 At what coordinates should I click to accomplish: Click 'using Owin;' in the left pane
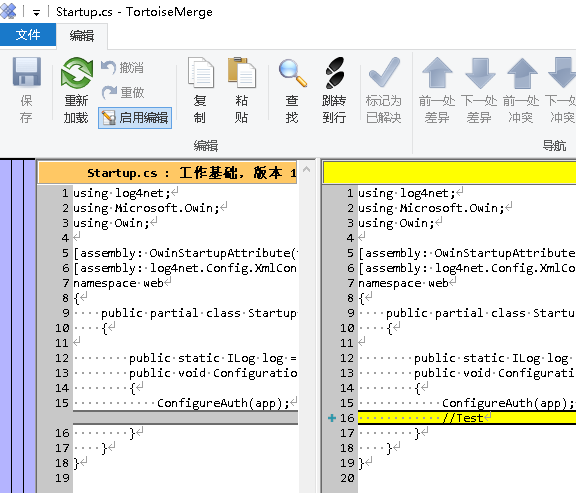click(111, 223)
